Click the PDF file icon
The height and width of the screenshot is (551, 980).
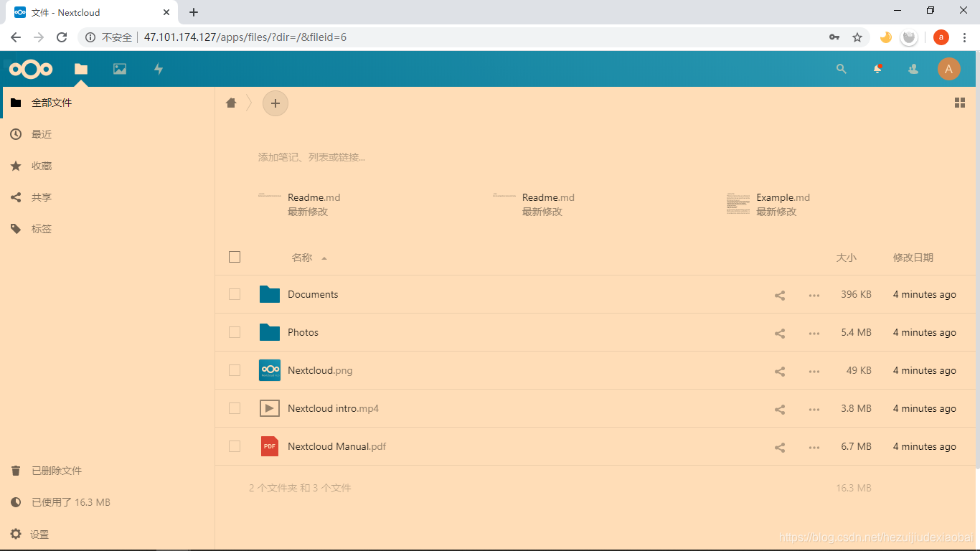coord(270,446)
